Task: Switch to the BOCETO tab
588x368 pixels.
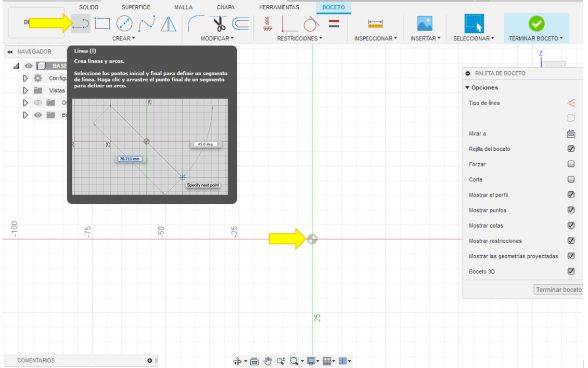Action: click(x=334, y=7)
